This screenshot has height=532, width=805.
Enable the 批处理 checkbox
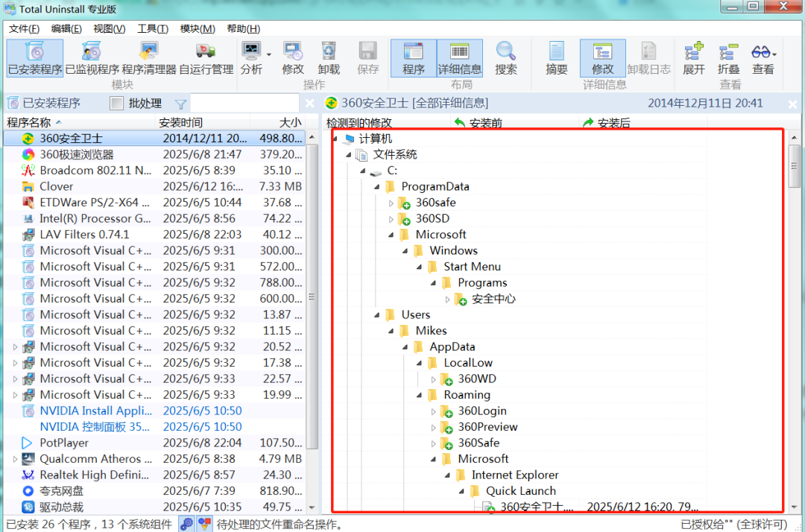click(x=116, y=103)
